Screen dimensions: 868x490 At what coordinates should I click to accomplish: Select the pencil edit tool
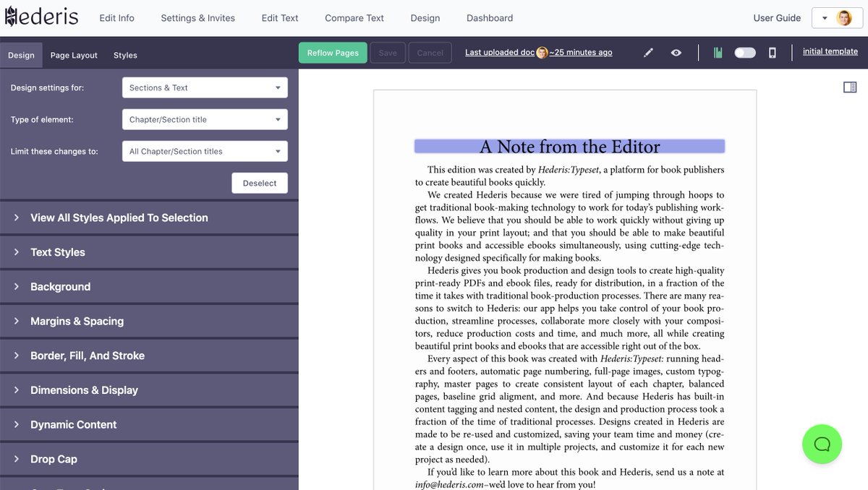click(x=648, y=52)
